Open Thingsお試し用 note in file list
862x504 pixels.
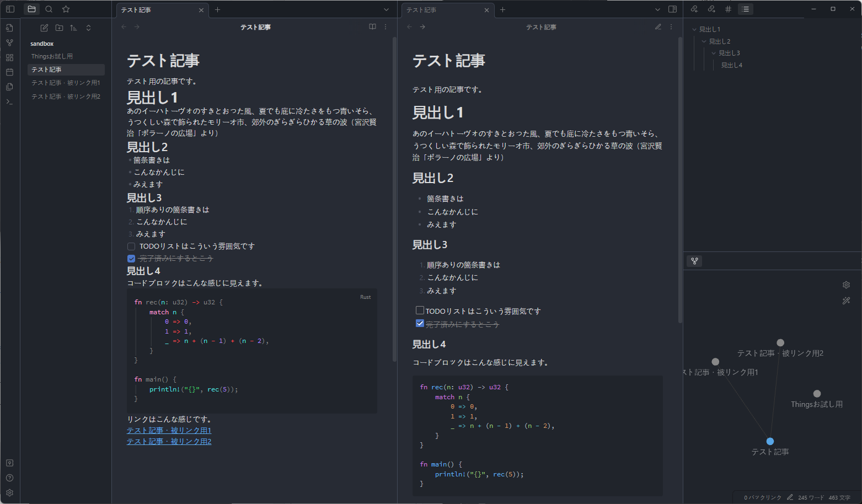point(52,56)
